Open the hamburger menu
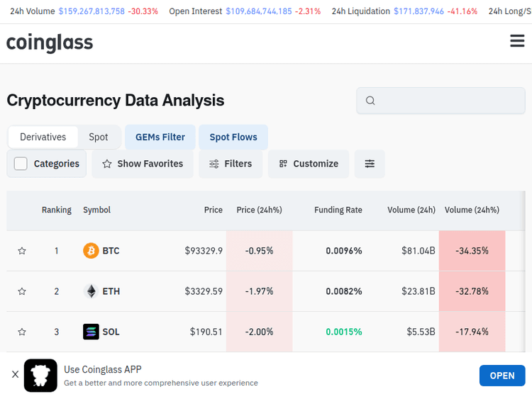The image size is (532, 399). (x=517, y=42)
